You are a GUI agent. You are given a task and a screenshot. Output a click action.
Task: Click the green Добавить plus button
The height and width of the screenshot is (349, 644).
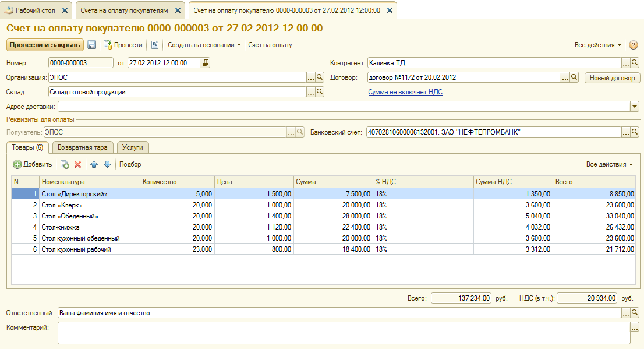pos(33,164)
